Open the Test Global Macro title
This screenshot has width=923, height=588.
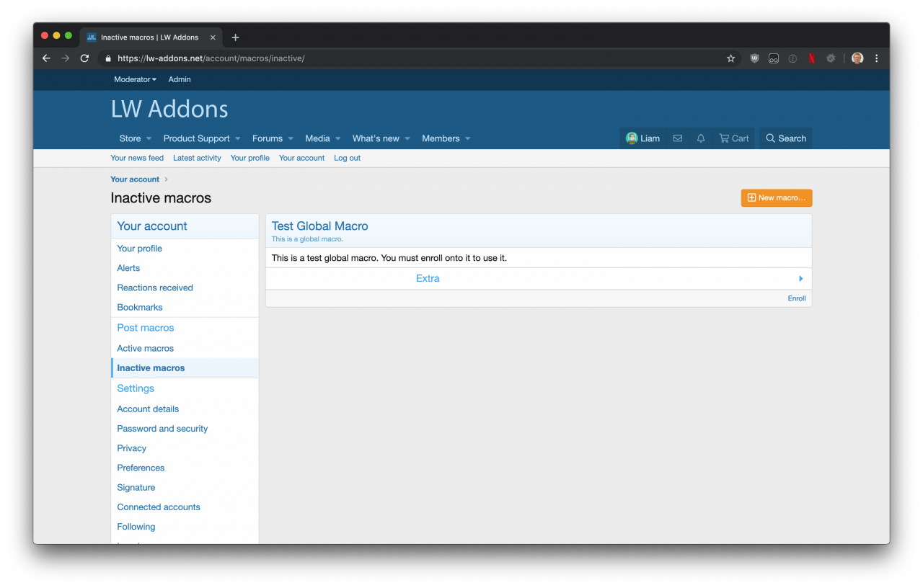tap(319, 226)
